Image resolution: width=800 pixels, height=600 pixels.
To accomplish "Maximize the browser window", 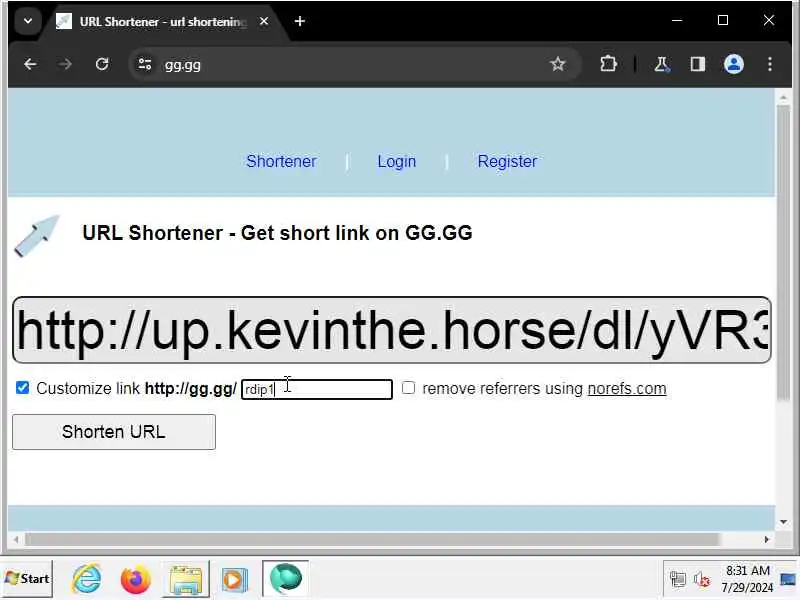I will pos(723,20).
